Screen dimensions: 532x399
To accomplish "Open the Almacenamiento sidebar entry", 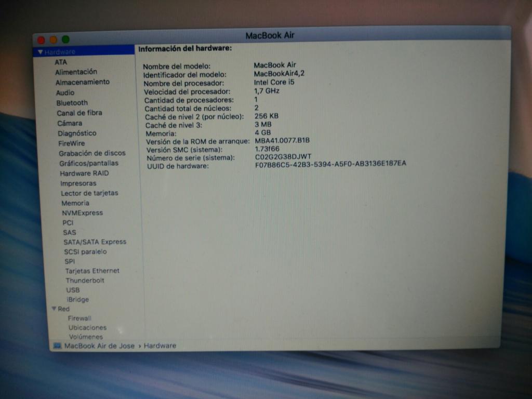I will pos(83,82).
